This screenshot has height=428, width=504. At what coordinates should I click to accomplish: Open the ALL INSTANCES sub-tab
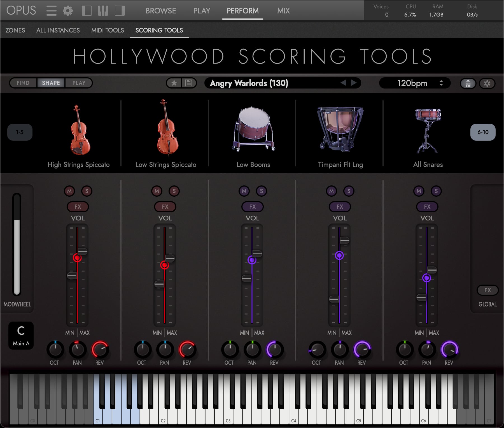[58, 30]
